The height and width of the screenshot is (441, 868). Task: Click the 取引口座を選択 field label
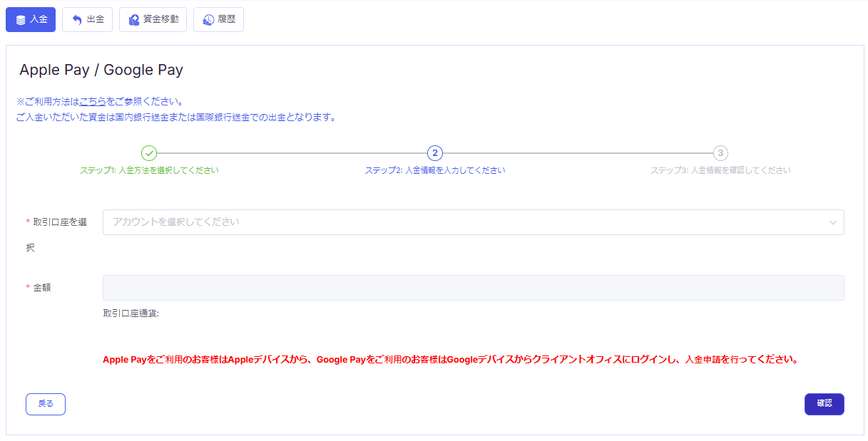tap(60, 222)
